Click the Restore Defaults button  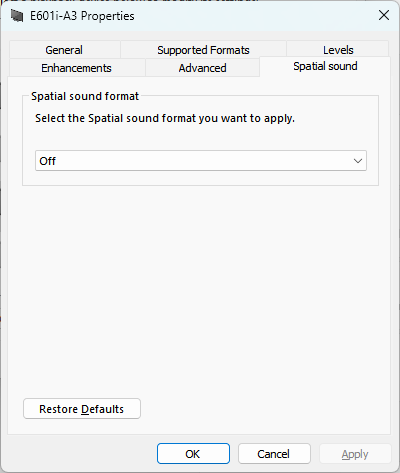pyautogui.click(x=82, y=409)
